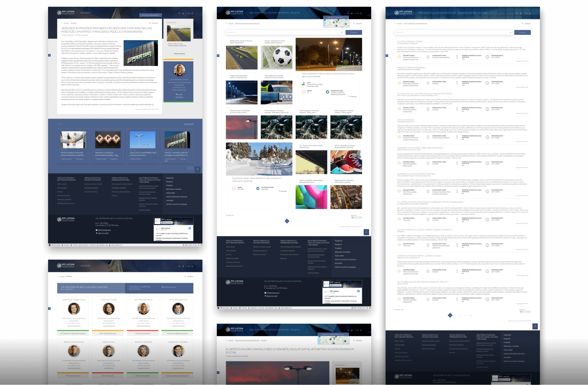This screenshot has width=588, height=385.
Task: Click Kaip mus rasti link in news footer
Action: [x=103, y=233]
